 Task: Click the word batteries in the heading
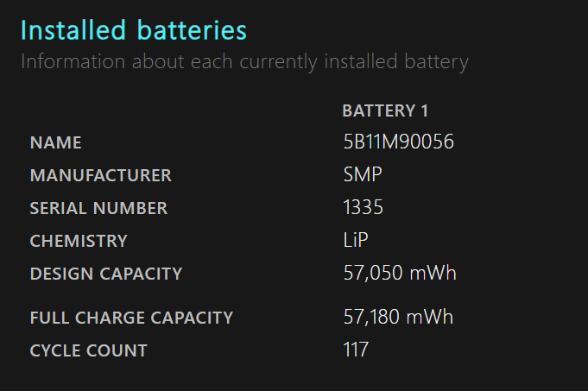pyautogui.click(x=192, y=30)
